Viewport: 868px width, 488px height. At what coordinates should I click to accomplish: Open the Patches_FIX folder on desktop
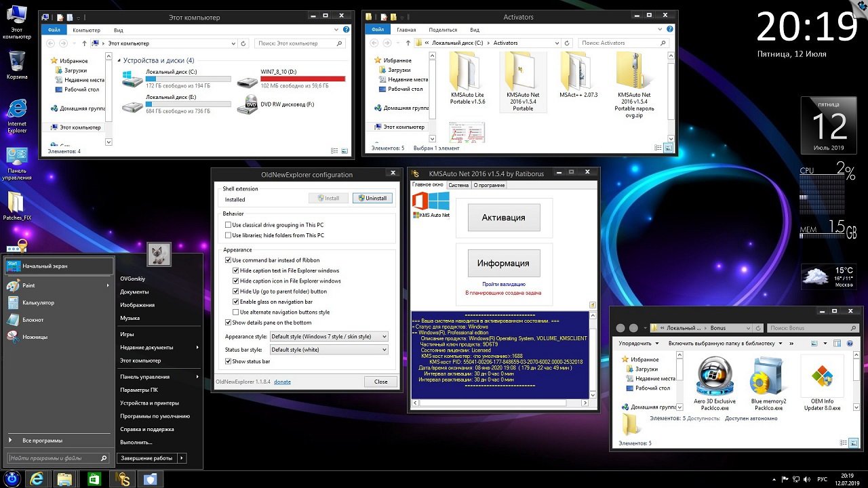[17, 202]
